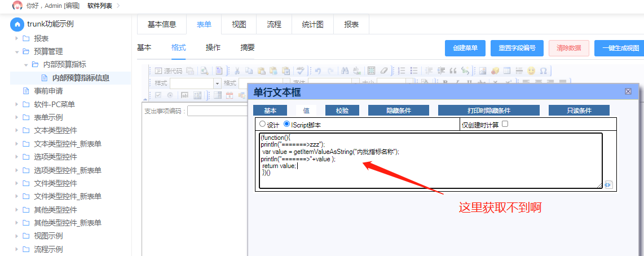This screenshot has width=644, height=256.
Task: Click the Remove Format eraser icon
Action: (x=383, y=70)
